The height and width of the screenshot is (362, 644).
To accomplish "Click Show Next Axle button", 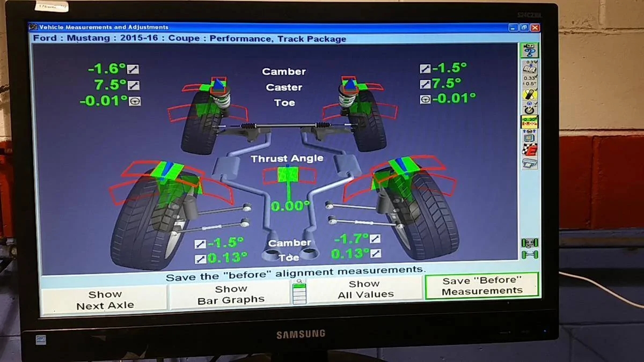I will point(105,300).
